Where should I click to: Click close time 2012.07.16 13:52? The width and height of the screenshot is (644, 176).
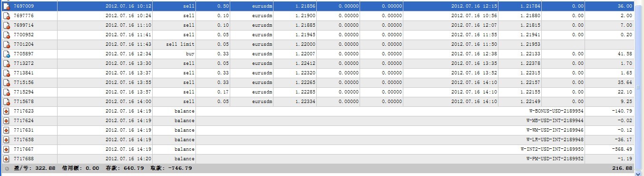tap(474, 73)
